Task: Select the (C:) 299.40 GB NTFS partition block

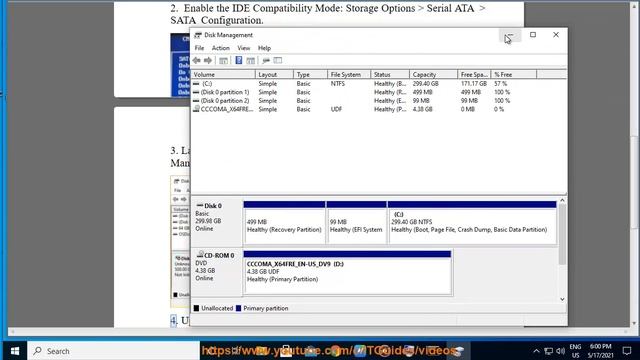Action: [x=472, y=222]
